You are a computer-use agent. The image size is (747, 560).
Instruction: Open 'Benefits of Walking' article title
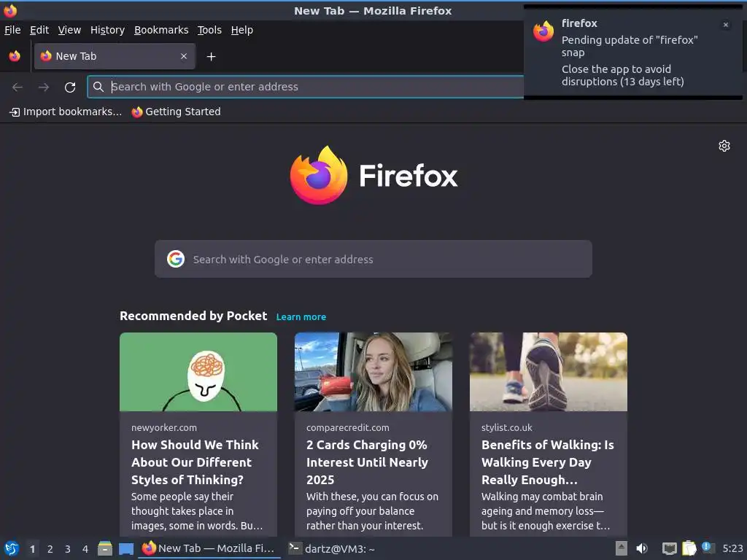point(548,462)
